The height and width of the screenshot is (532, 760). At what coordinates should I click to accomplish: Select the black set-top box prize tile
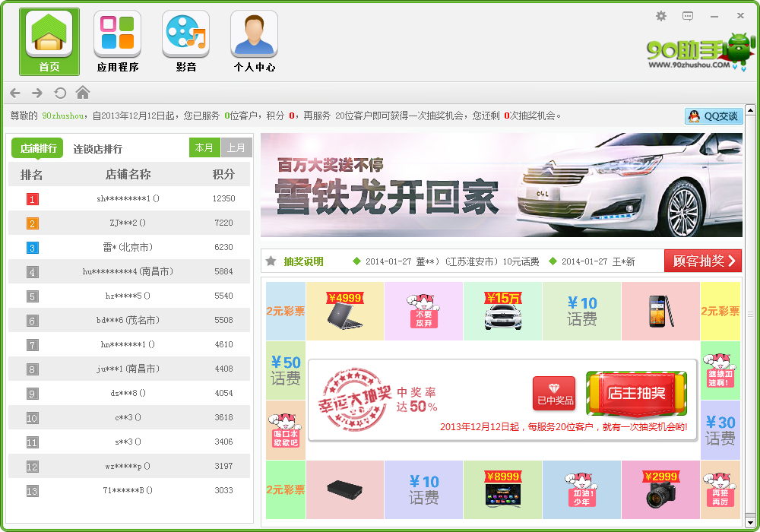click(344, 490)
